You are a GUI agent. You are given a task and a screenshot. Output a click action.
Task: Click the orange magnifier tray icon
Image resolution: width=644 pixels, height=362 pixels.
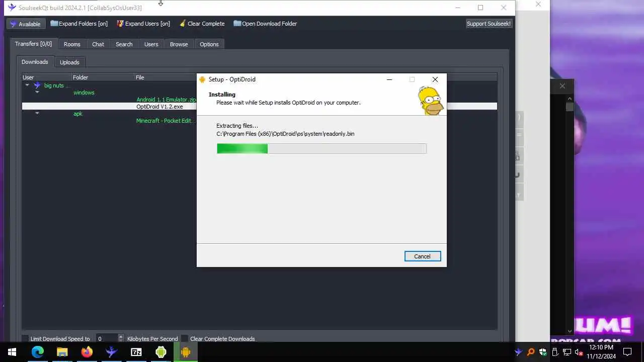530,352
